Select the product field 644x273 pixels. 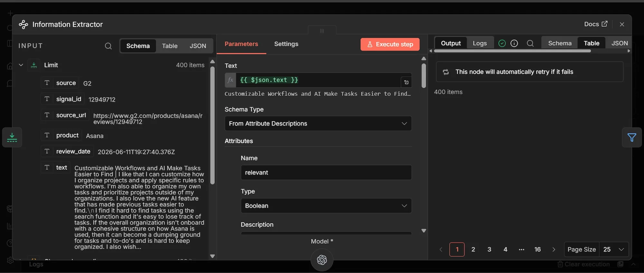pyautogui.click(x=67, y=135)
